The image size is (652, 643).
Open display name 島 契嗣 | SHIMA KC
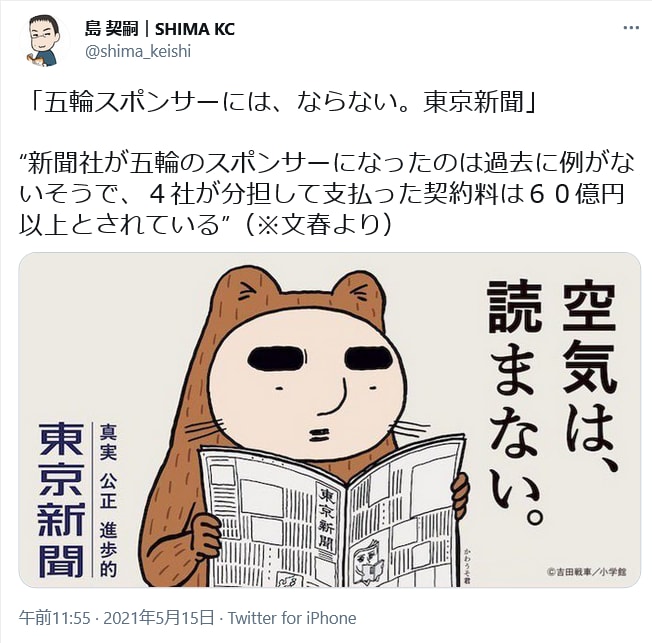pos(160,29)
